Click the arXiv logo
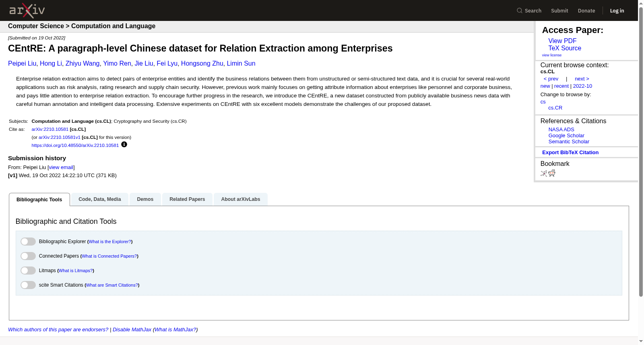The image size is (644, 345). coord(27,10)
